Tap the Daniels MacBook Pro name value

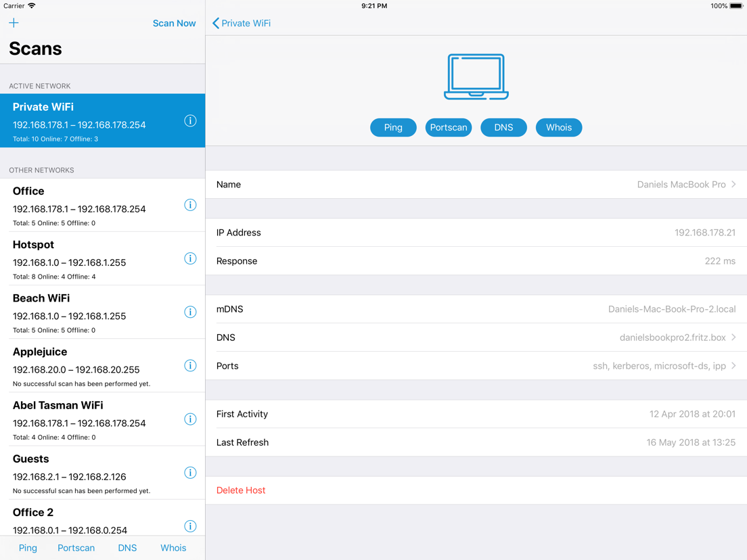[681, 184]
